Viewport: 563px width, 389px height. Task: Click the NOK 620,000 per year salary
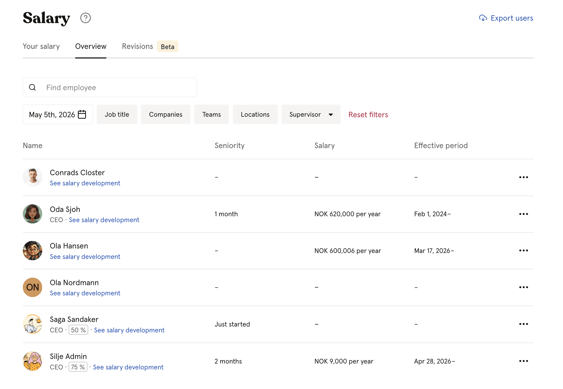347,214
